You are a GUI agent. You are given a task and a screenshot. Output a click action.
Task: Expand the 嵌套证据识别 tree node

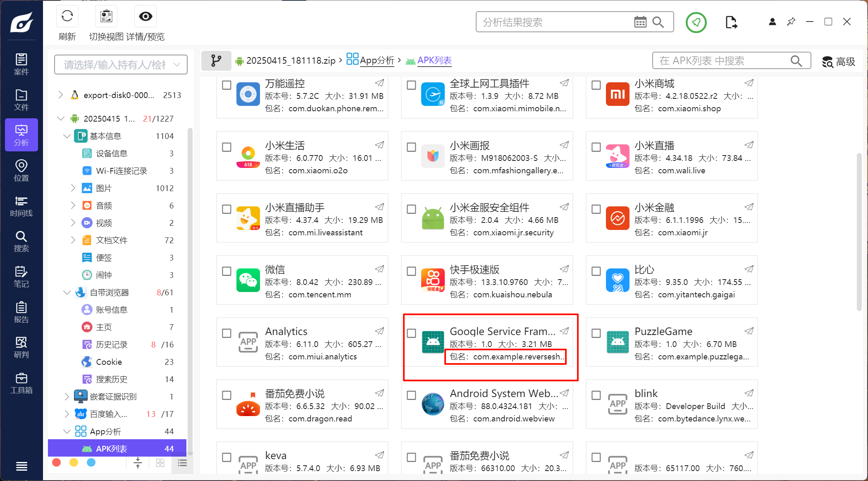click(x=67, y=397)
